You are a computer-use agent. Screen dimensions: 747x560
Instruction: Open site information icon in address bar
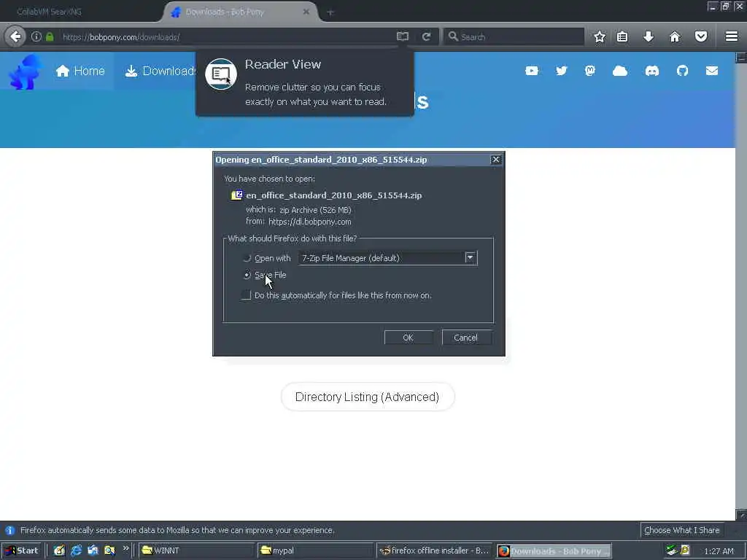pyautogui.click(x=36, y=36)
